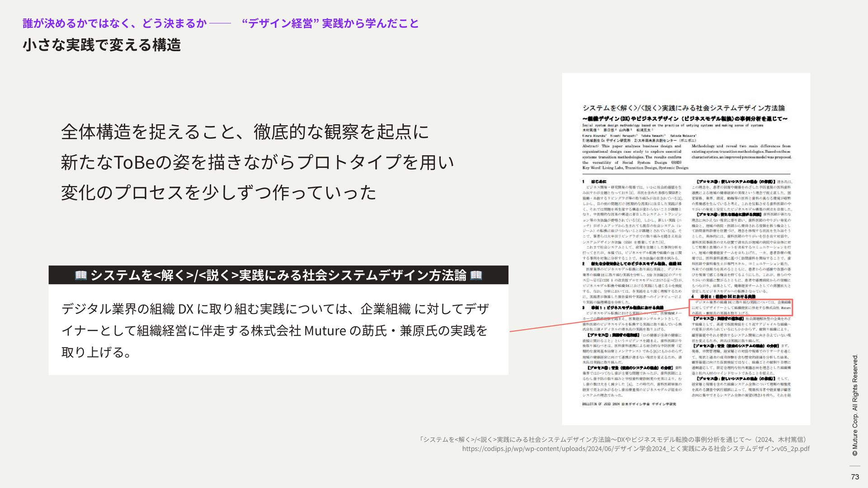868x488 pixels.
Task: Select the line starting 新たなToBeの姿を描き
Action: click(257, 162)
